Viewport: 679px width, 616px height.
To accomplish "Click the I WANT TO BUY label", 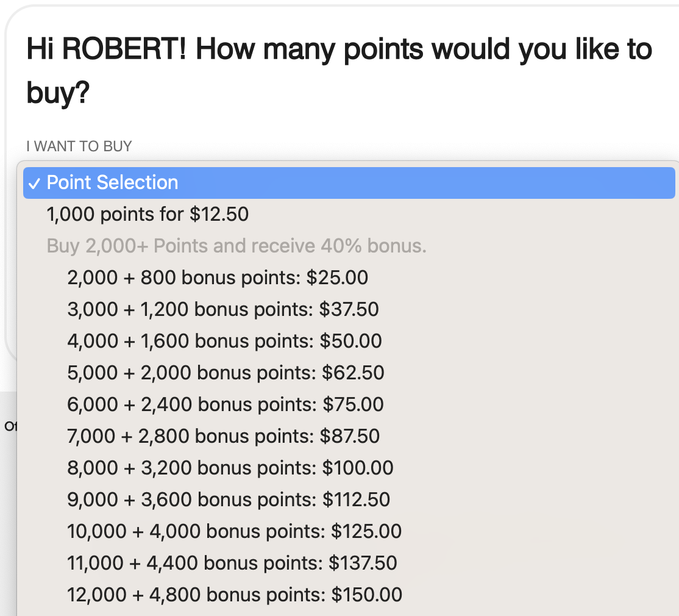I will [x=79, y=146].
